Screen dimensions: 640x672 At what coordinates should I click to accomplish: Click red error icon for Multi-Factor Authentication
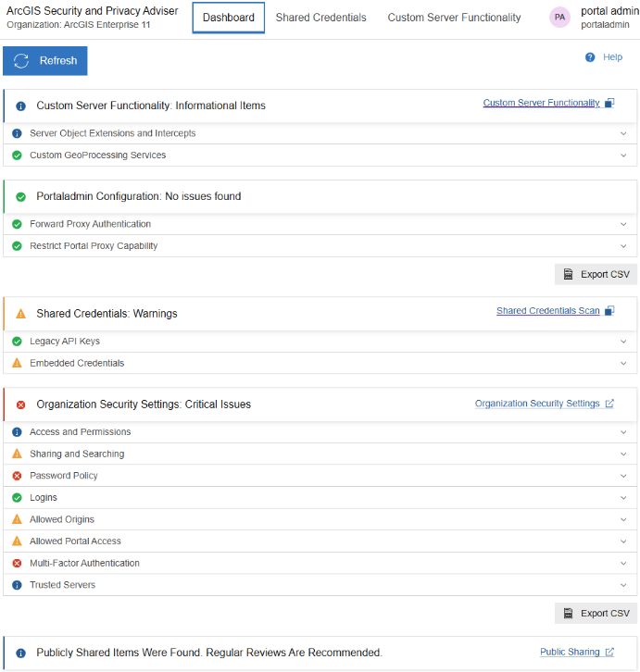pos(17,563)
